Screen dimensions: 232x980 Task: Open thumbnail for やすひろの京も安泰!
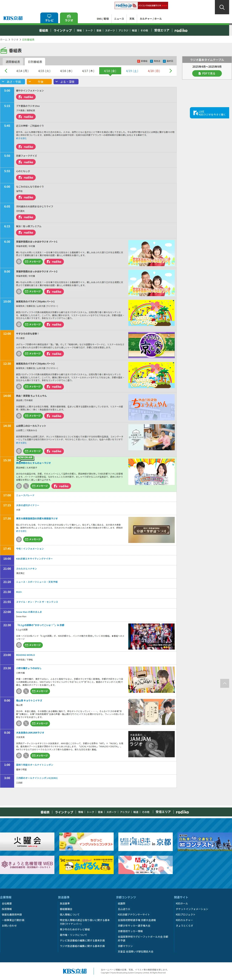pos(151,345)
